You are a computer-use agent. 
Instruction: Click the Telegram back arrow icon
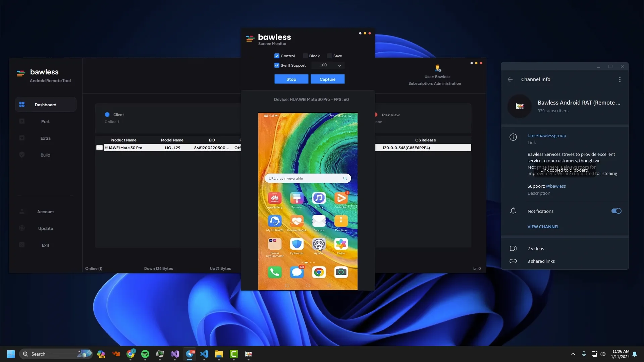(x=510, y=79)
